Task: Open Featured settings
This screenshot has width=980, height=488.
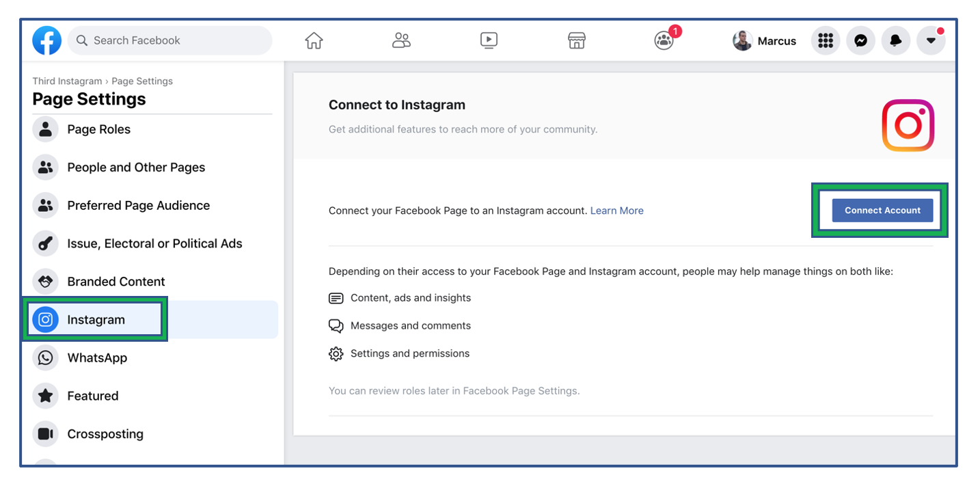Action: pyautogui.click(x=152, y=396)
